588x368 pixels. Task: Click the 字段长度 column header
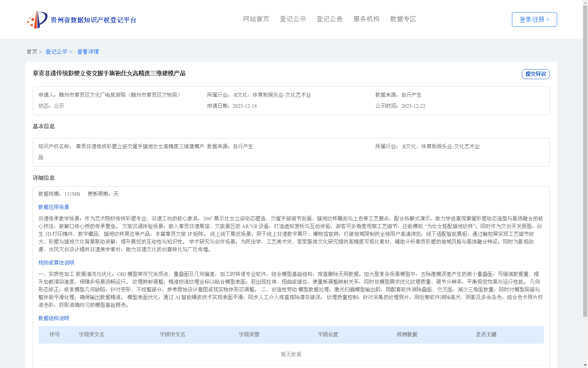[x=328, y=335]
